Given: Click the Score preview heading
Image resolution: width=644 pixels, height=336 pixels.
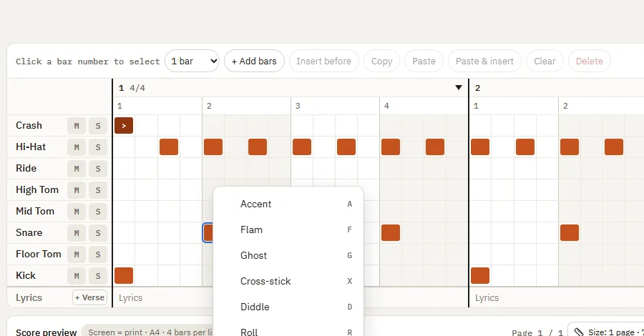Looking at the screenshot, I should [46, 332].
